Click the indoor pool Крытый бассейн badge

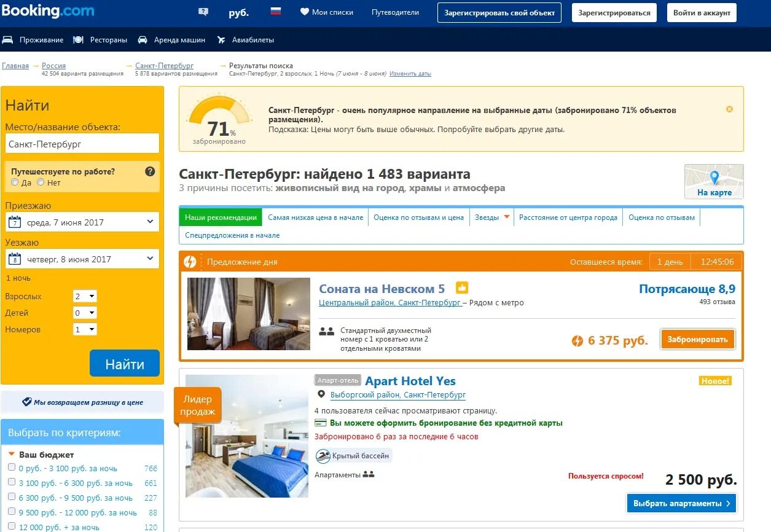(x=353, y=456)
